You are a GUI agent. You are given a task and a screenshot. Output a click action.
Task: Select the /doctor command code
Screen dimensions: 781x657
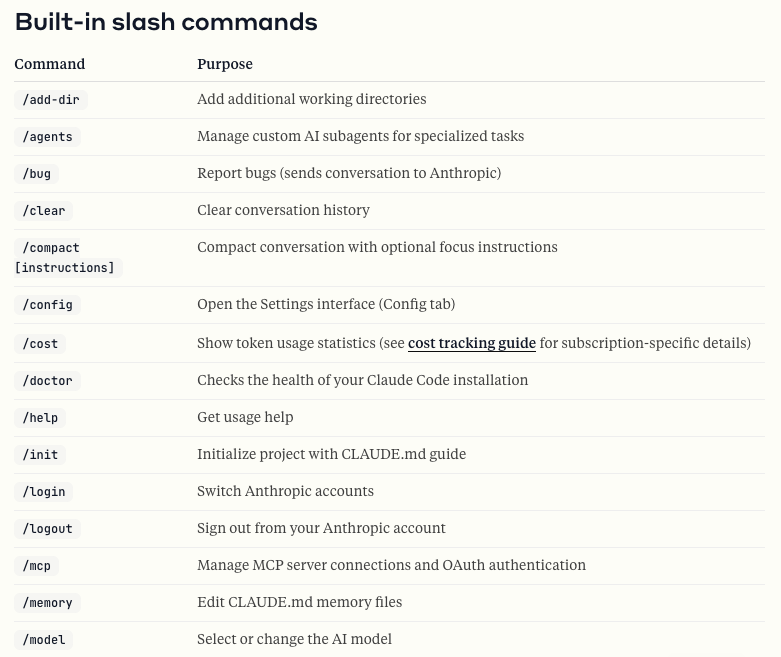(x=47, y=381)
